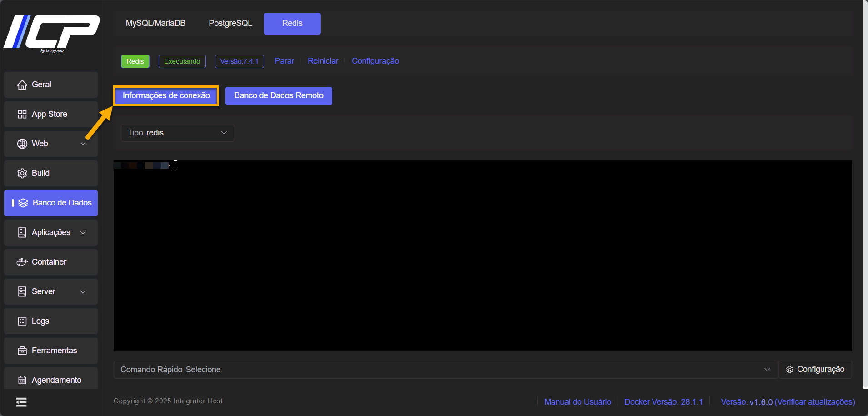The image size is (868, 416).
Task: Click the Ferramentas toolbox icon
Action: (22, 351)
